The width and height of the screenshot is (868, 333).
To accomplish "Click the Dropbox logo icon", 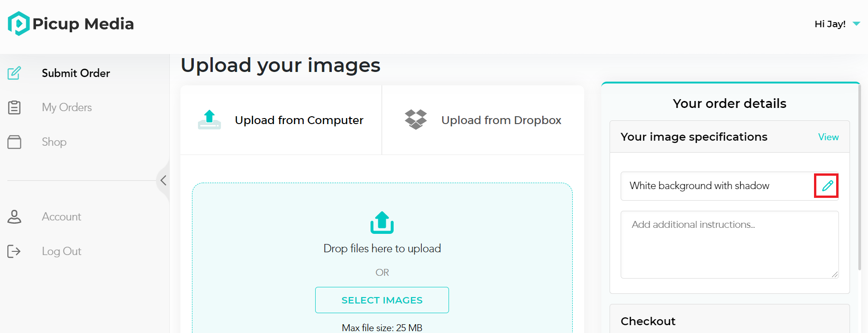I will pos(416,120).
